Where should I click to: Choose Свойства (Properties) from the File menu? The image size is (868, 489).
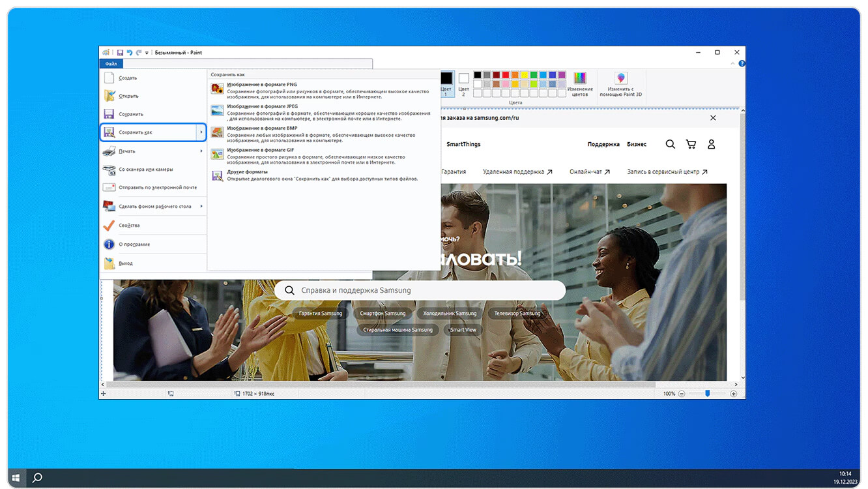tap(129, 226)
